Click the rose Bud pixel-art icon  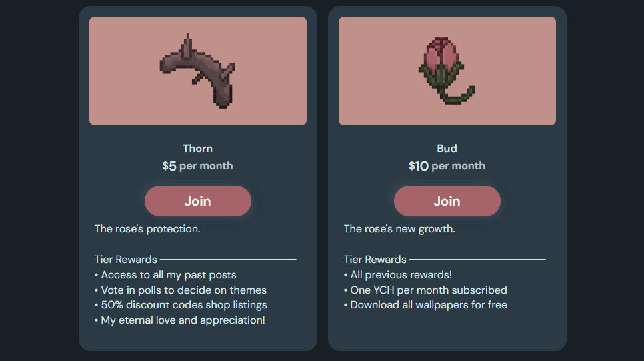[x=445, y=71]
